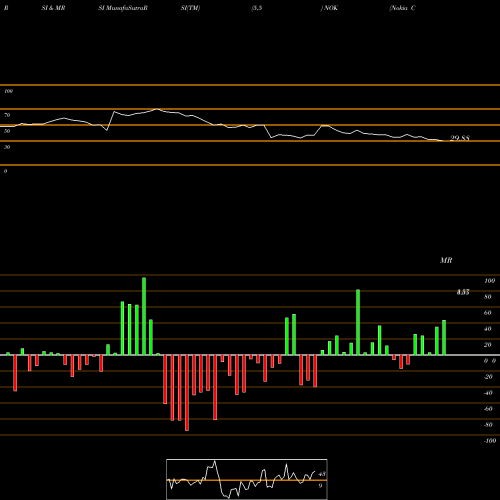The width and height of the screenshot is (500, 500).
Task: Click the 8.33 MR value label
Action: 463,292
